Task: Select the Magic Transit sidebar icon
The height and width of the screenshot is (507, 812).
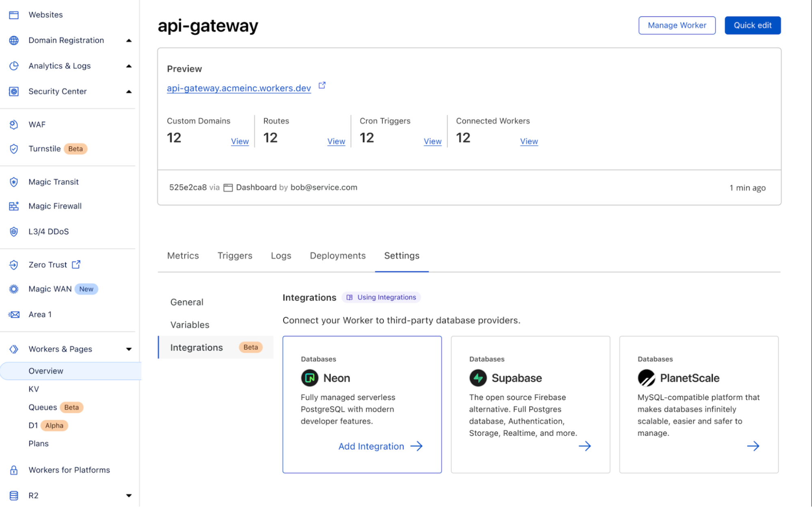Action: (x=14, y=181)
